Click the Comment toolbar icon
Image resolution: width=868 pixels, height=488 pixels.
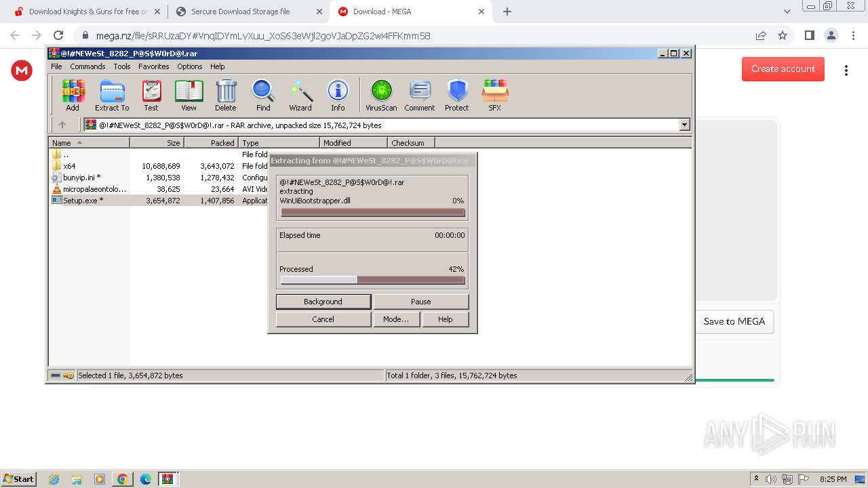click(420, 95)
